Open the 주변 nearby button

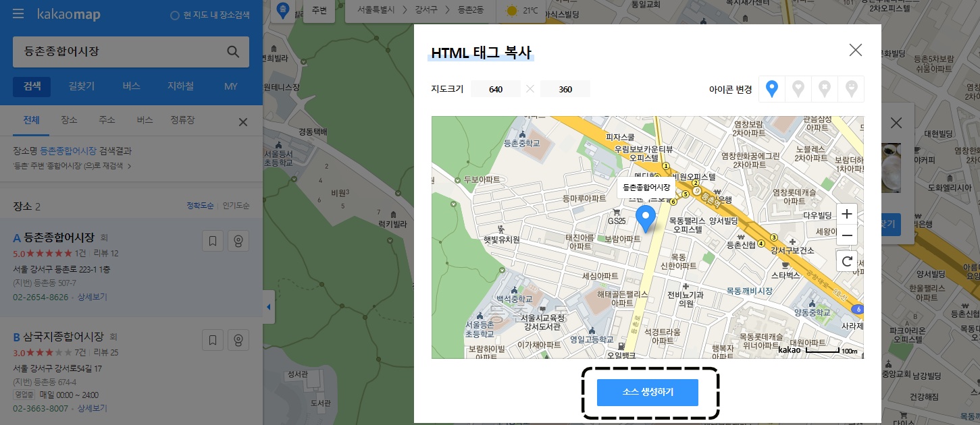(319, 11)
